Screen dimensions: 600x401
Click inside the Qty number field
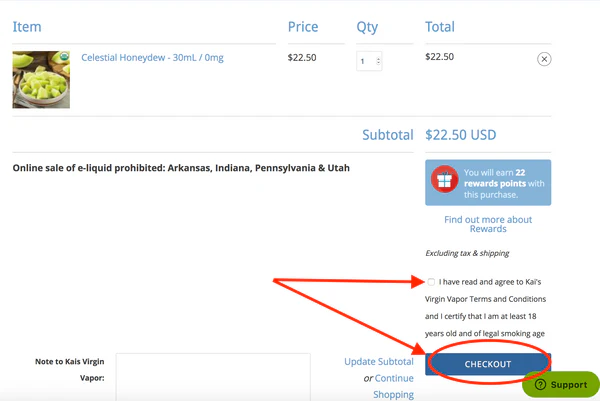point(364,62)
